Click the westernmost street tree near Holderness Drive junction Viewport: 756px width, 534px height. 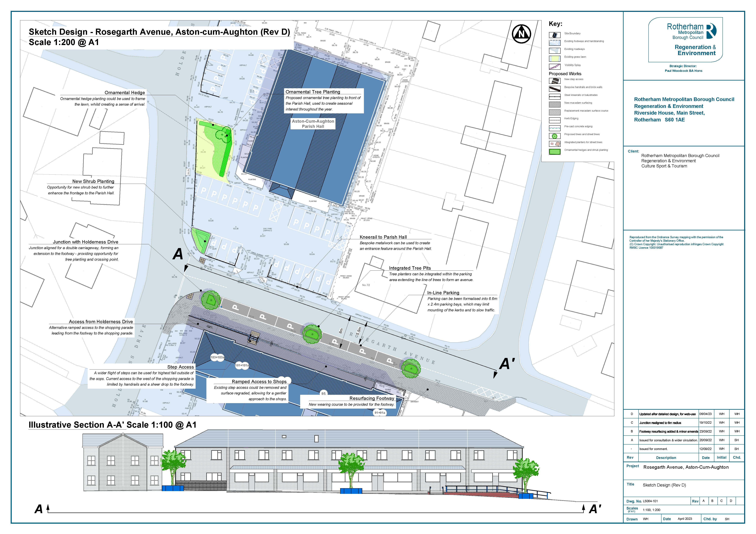tap(211, 300)
